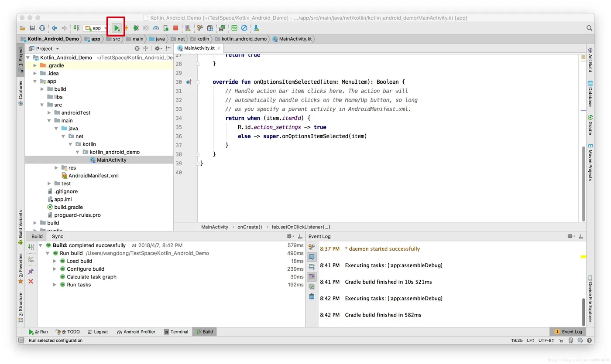611x364 pixels.
Task: Select build.gradle in project tree
Action: click(65, 207)
